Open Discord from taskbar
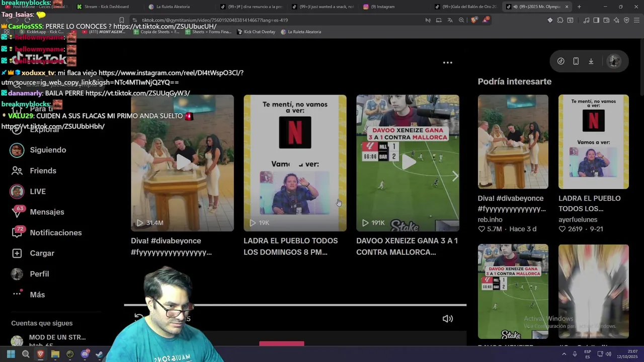The width and height of the screenshot is (644, 362). (85, 354)
